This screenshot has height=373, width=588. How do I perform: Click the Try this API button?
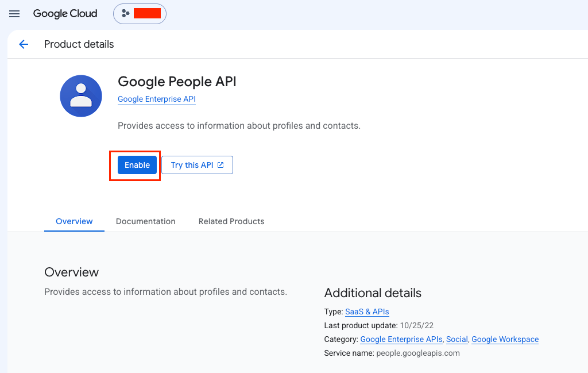(x=198, y=165)
